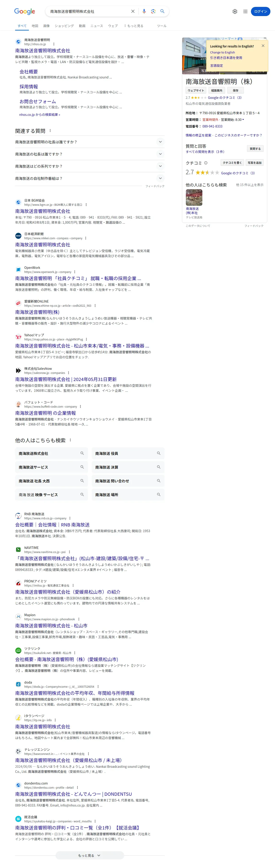The width and height of the screenshot is (275, 868).
Task: Click the 他 15 件以上を表示 link
Action: click(x=250, y=185)
